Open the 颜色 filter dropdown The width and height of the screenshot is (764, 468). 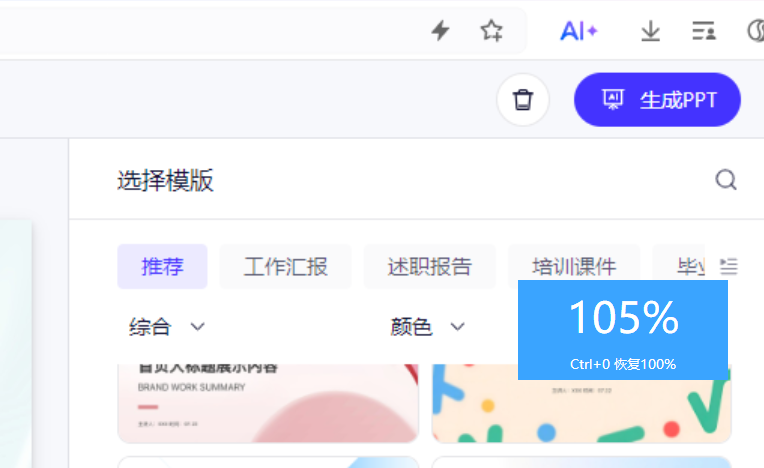pos(428,327)
